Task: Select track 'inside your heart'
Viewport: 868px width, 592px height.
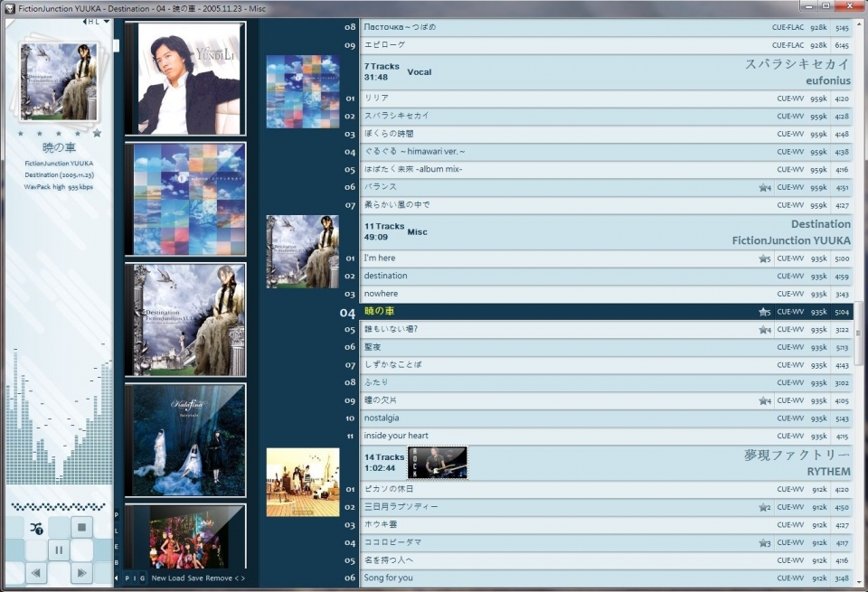Action: pos(606,436)
